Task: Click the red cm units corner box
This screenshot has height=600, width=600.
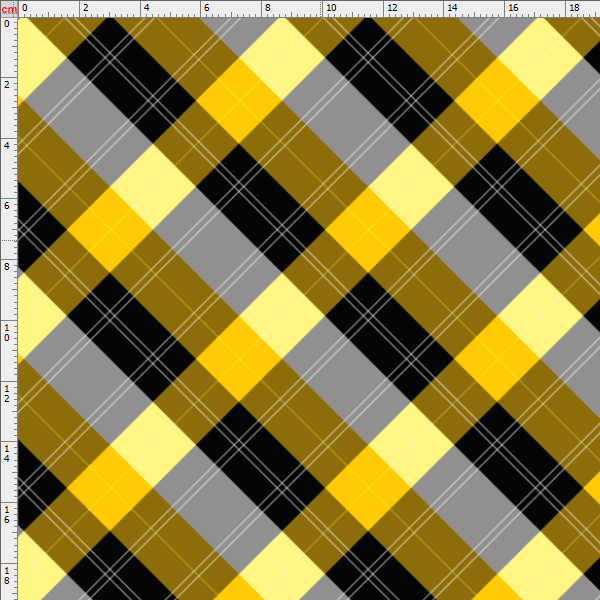Action: (x=9, y=9)
